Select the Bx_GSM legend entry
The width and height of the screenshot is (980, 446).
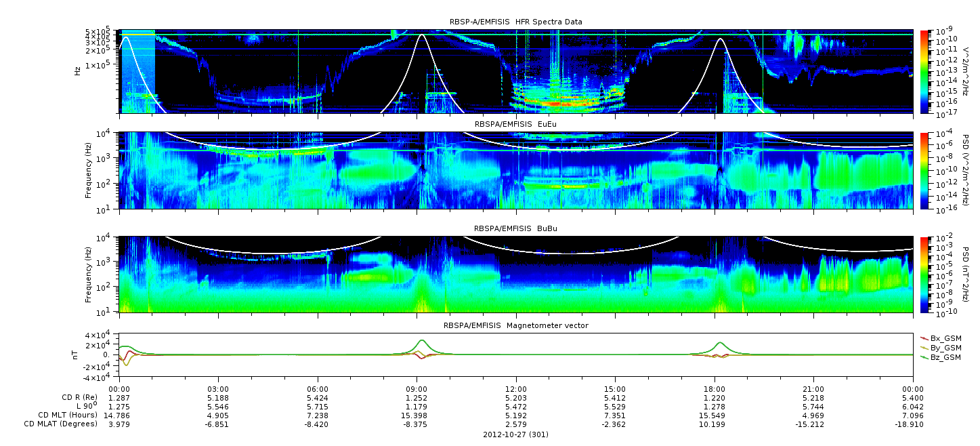point(940,338)
